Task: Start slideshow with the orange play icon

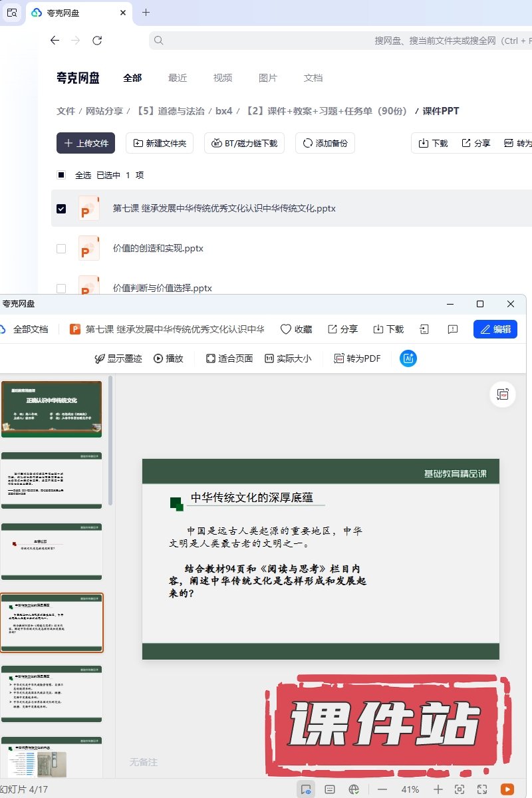Action: (507, 789)
